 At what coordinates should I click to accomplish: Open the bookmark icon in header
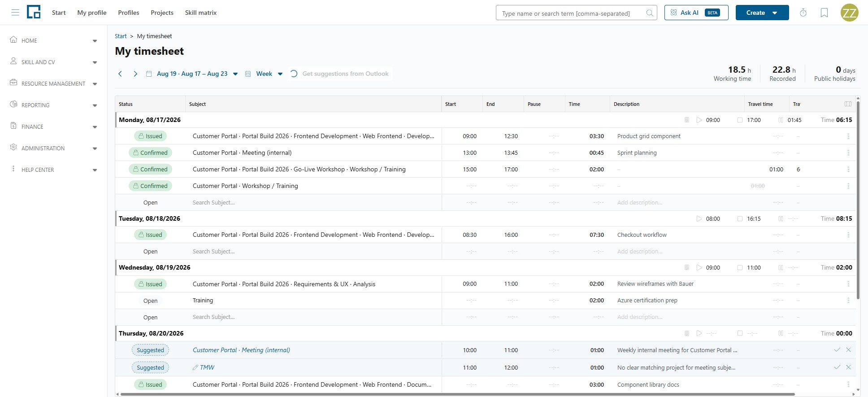pyautogui.click(x=824, y=13)
